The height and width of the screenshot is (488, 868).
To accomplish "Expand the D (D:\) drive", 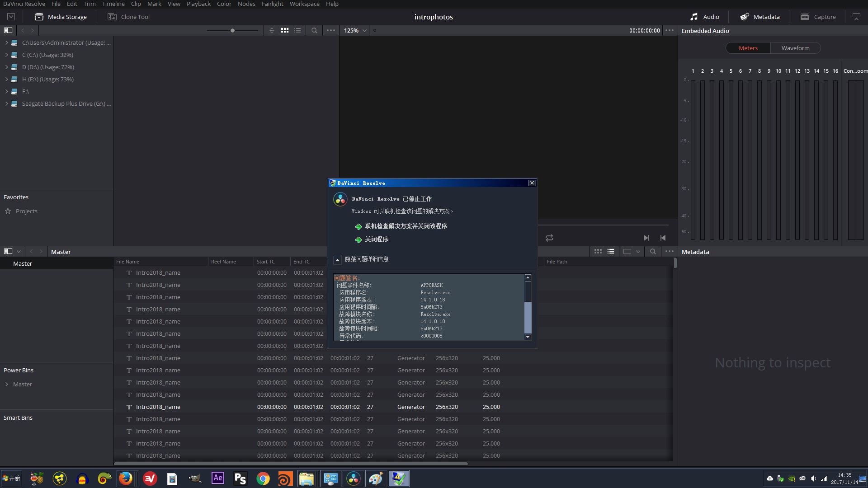I will (6, 67).
